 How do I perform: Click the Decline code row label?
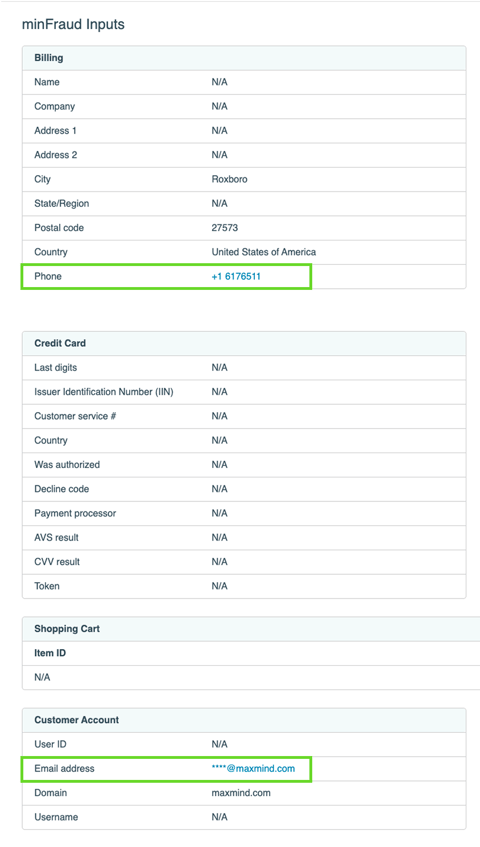pos(62,489)
